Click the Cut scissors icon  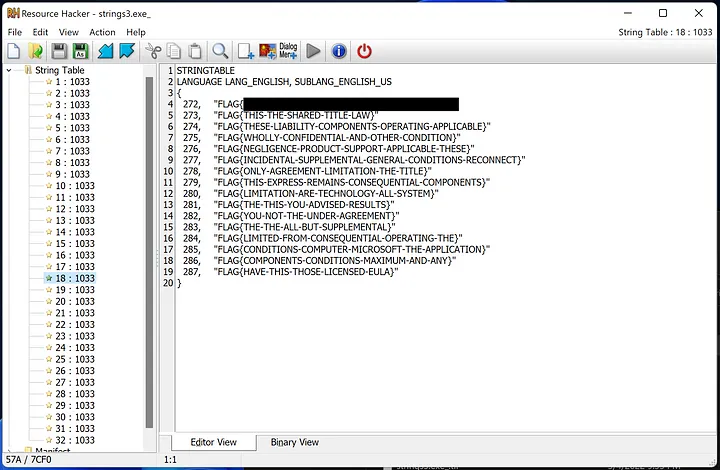click(153, 51)
